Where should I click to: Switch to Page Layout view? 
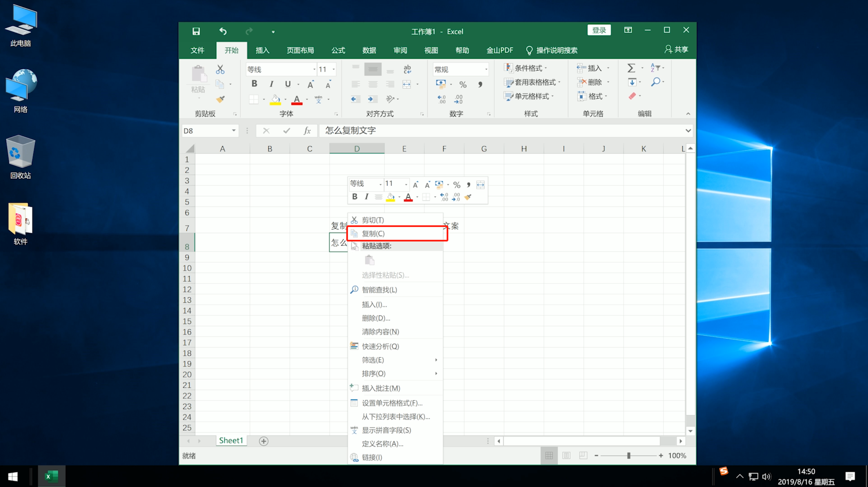(x=567, y=456)
